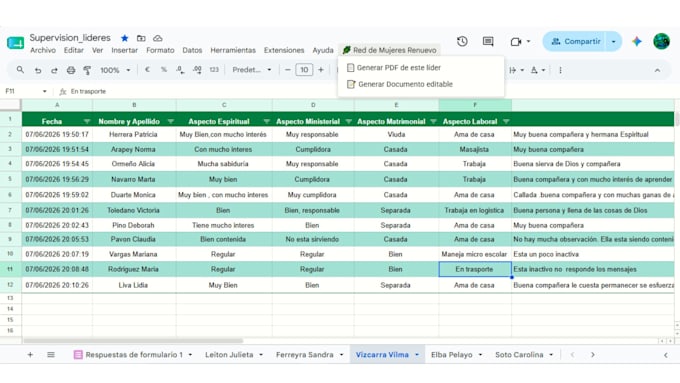Star the Supervision_lideres document
The image size is (680, 383).
pyautogui.click(x=124, y=38)
